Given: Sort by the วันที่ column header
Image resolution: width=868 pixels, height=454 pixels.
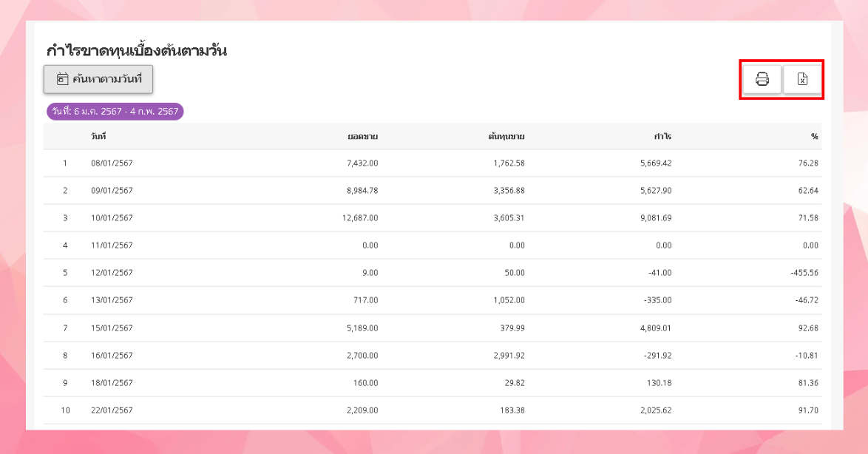Looking at the screenshot, I should pyautogui.click(x=99, y=137).
